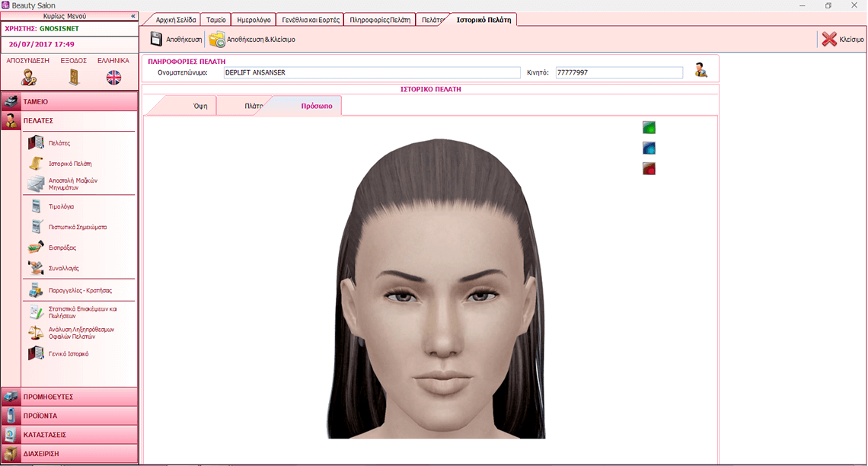The height and width of the screenshot is (466, 868).
Task: Expand the ΠΡΟΜΗΘΕΥΤΕΣ menu section
Action: (x=69, y=397)
